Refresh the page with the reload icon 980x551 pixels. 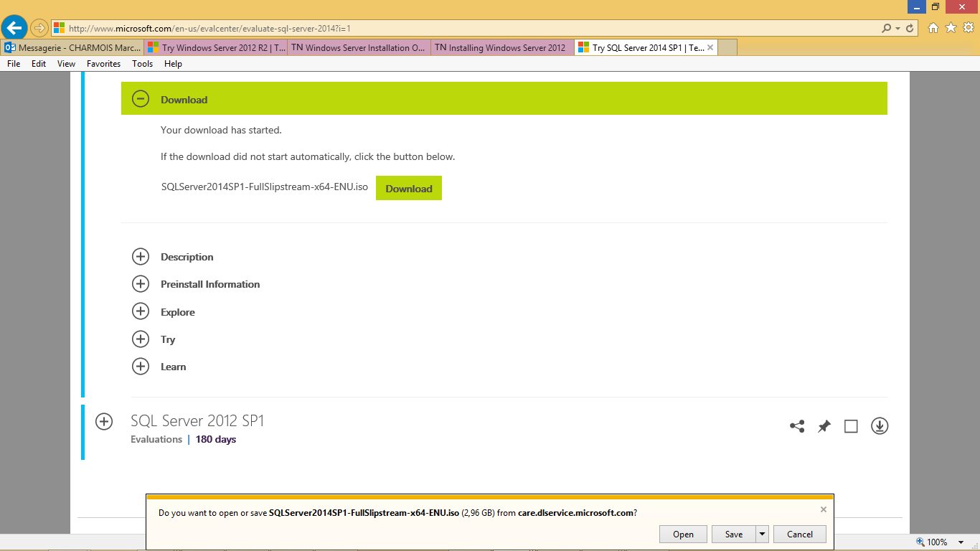pyautogui.click(x=910, y=28)
